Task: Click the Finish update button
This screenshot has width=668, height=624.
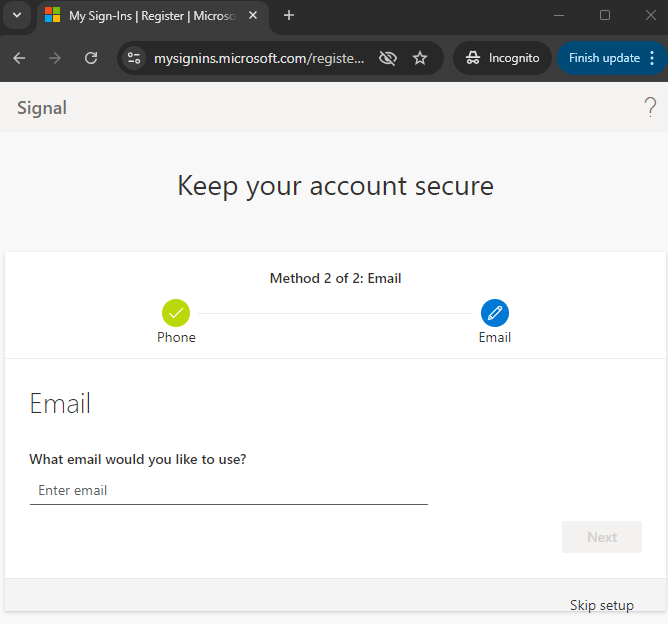Action: pyautogui.click(x=604, y=58)
